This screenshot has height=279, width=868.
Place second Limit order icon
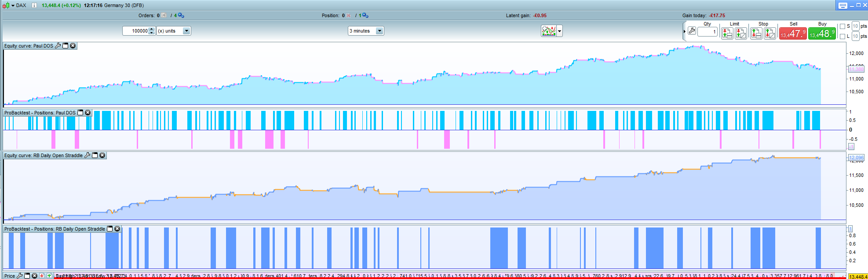pos(741,33)
